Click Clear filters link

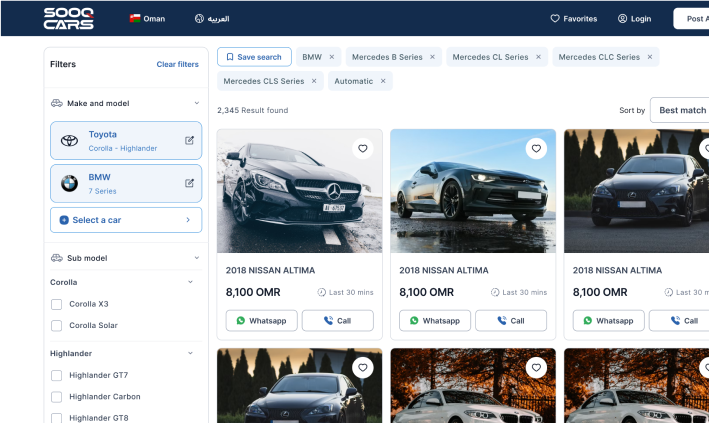(x=177, y=64)
